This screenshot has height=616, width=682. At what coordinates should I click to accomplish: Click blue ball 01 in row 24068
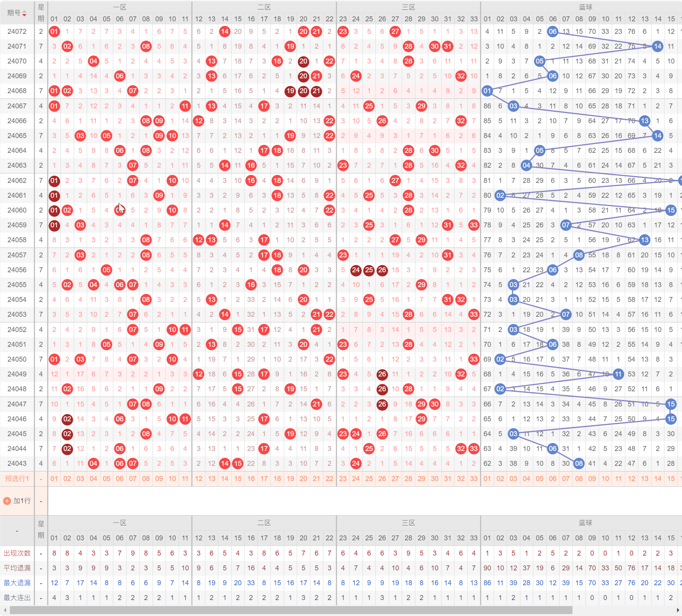tap(487, 91)
